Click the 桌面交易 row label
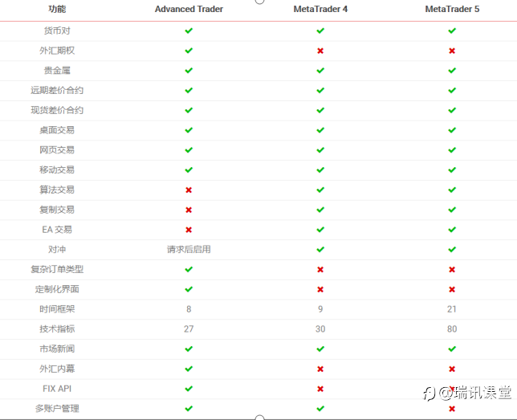Viewport: 517px width, 420px height. point(57,130)
